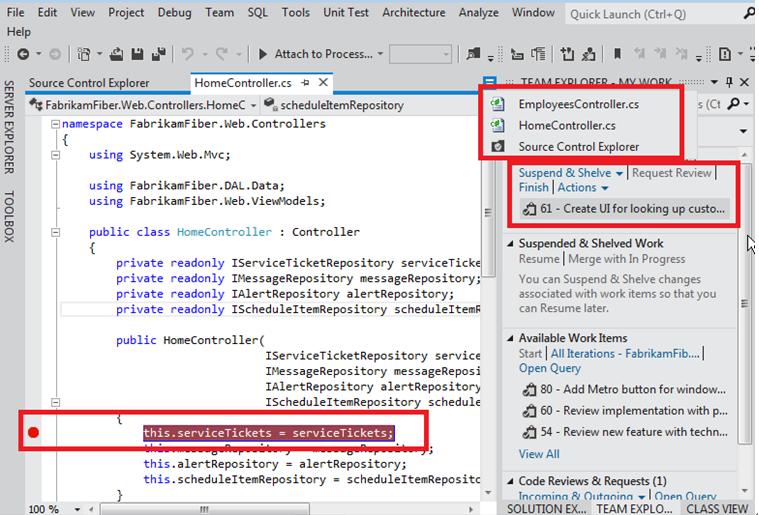
Task: Collapse the Code Reviews & Requests section
Action: click(x=510, y=481)
